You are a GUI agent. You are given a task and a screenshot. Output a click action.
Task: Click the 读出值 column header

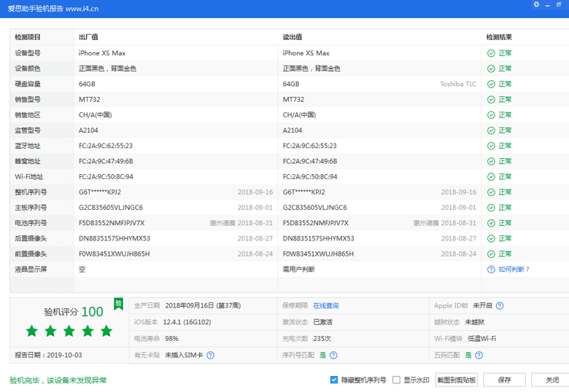[293, 37]
